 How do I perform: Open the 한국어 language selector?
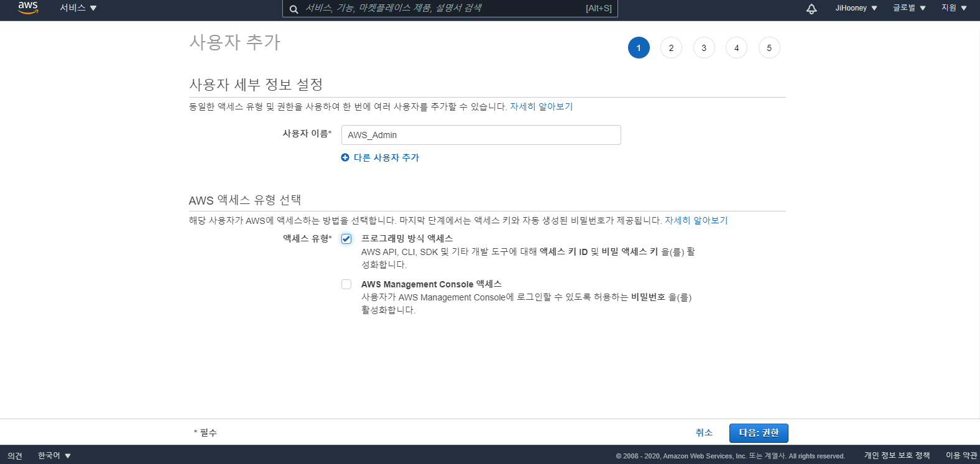(55, 455)
